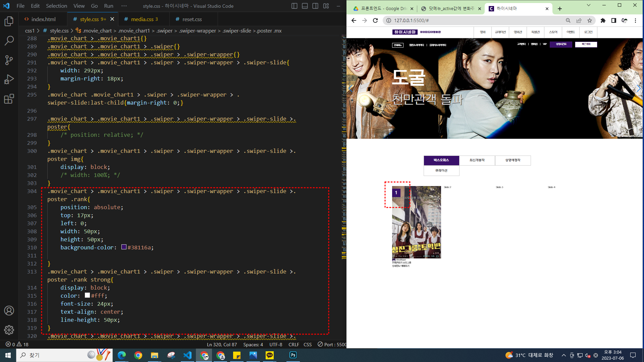Reload the Chrome page
The width and height of the screenshot is (644, 362).
pyautogui.click(x=375, y=20)
